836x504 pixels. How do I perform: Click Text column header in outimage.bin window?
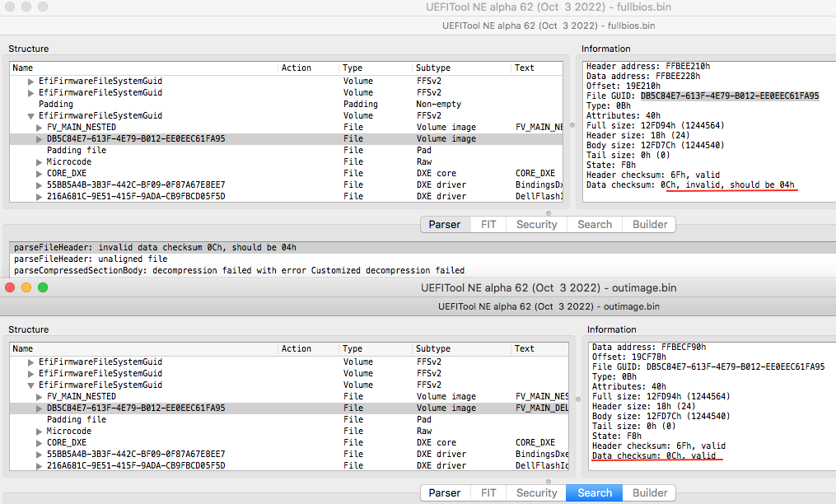[539, 348]
